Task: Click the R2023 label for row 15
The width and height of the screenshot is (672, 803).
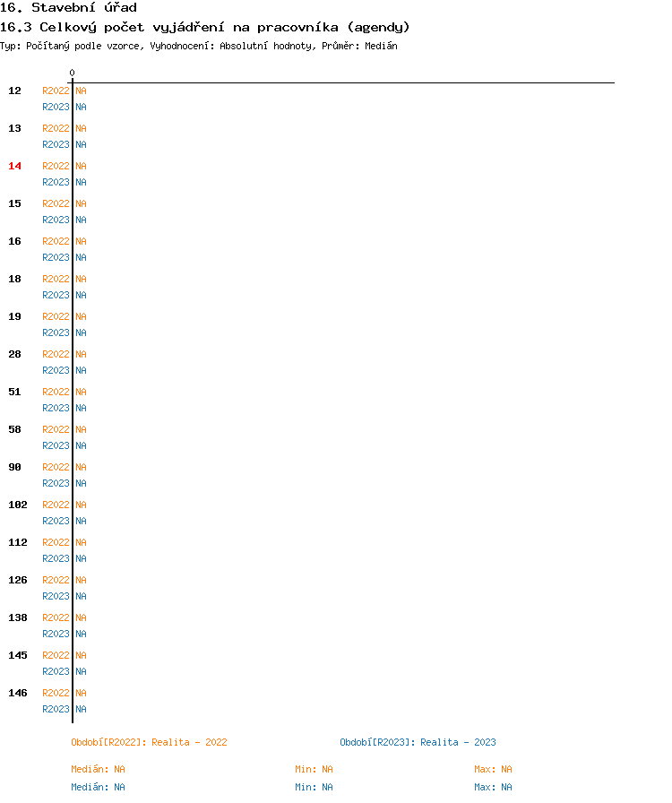Action: [x=56, y=220]
